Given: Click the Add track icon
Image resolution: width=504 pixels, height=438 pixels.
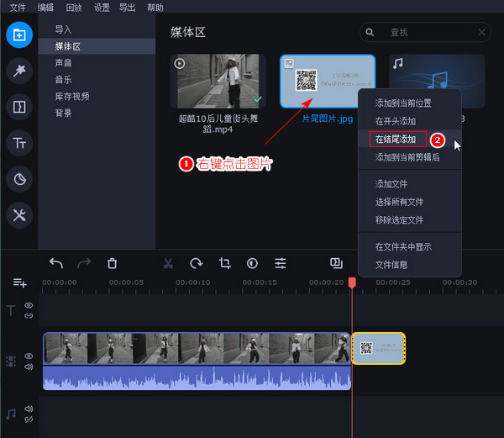Looking at the screenshot, I should [x=19, y=283].
